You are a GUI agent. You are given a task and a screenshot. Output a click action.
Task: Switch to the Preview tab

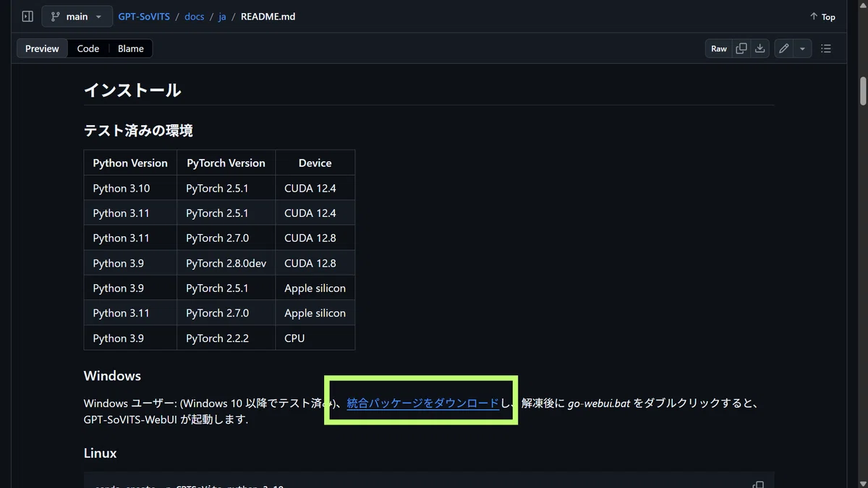pos(42,48)
